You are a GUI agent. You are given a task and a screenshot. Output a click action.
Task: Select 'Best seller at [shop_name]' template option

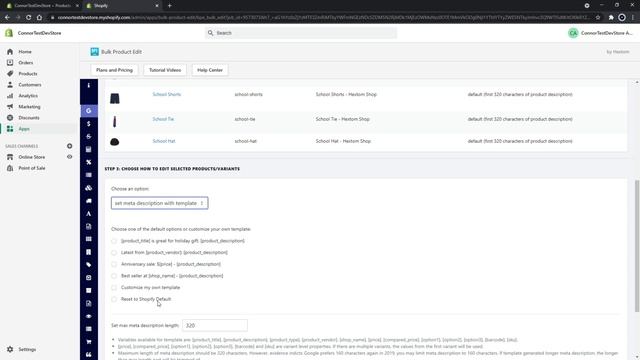pyautogui.click(x=114, y=276)
